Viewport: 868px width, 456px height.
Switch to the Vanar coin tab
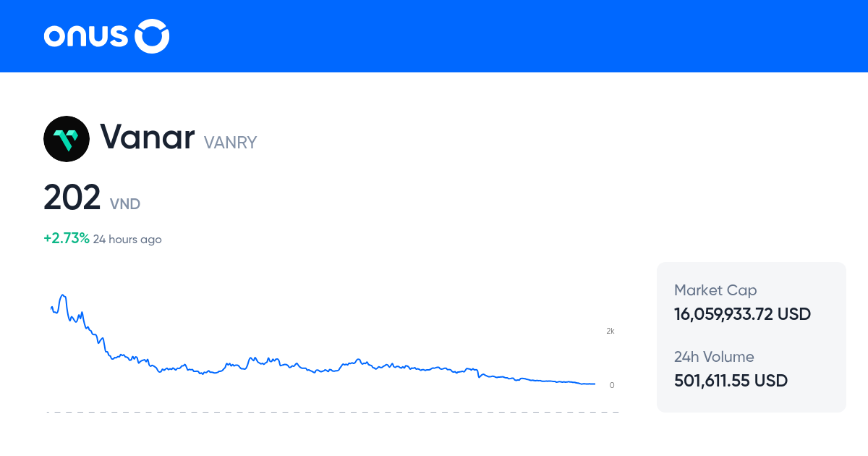[x=148, y=138]
